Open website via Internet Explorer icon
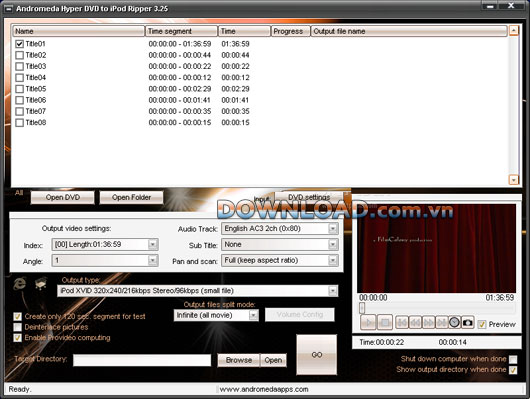 pos(20,283)
